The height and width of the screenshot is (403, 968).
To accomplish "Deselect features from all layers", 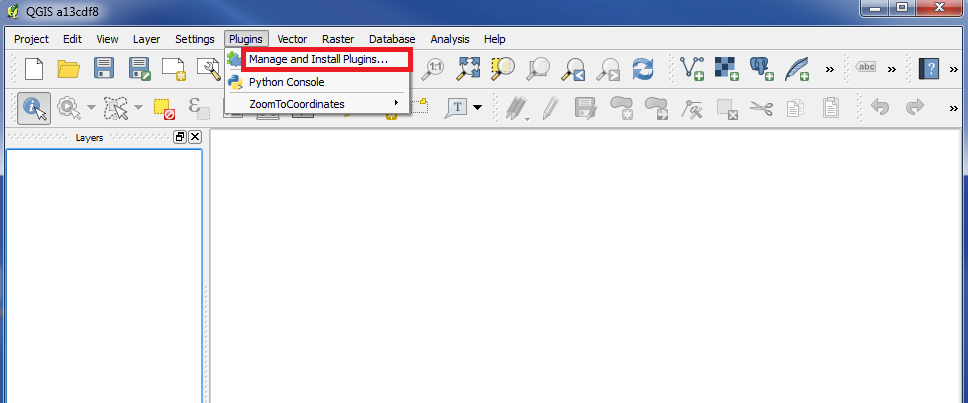I will [x=164, y=108].
